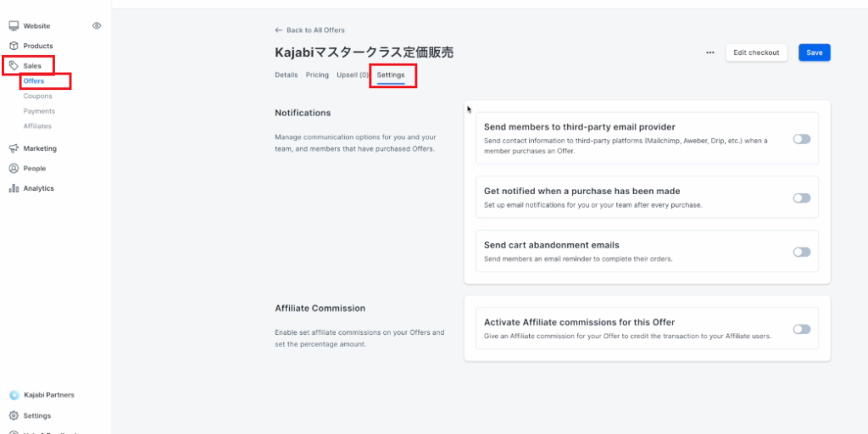Screen dimensions: 868x434
Task: Open Sales label in the sidebar menu
Action: click(32, 66)
